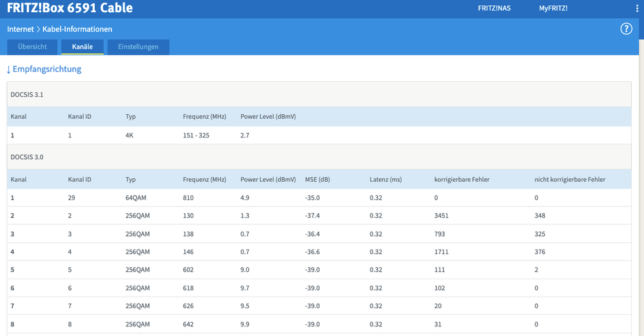
Task: Click power level value 4.9
Action: [245, 197]
